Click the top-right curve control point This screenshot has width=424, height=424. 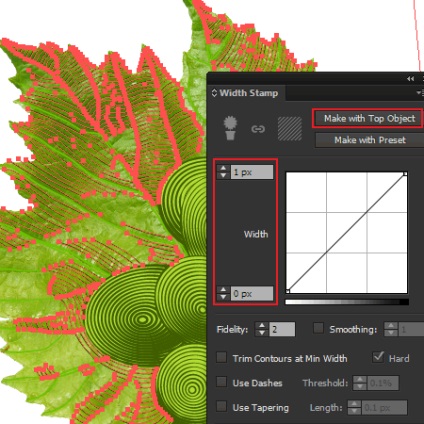(405, 174)
